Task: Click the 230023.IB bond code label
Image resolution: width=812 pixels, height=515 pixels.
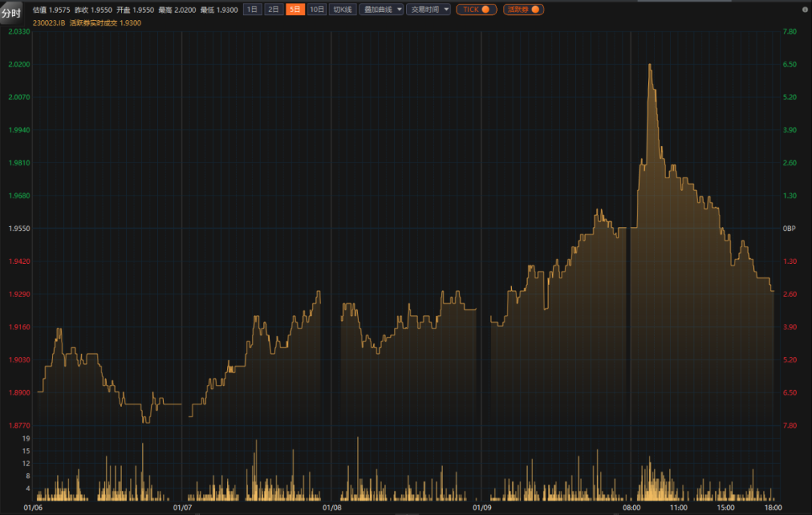Action: click(49, 23)
